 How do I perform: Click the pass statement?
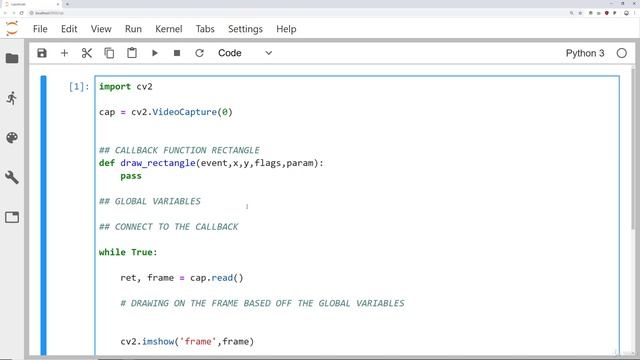click(x=131, y=176)
